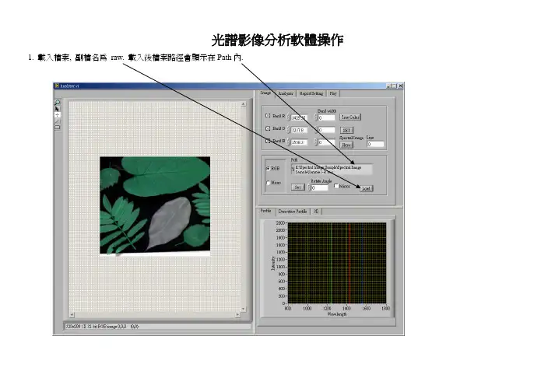
Task: Select the rectangle ROI tool
Action: (58, 127)
